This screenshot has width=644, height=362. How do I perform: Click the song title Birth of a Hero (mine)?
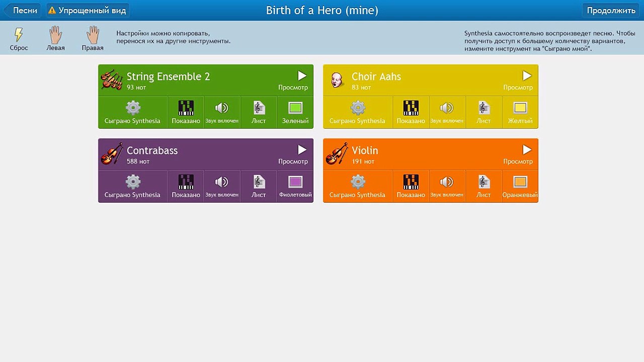[x=322, y=10]
